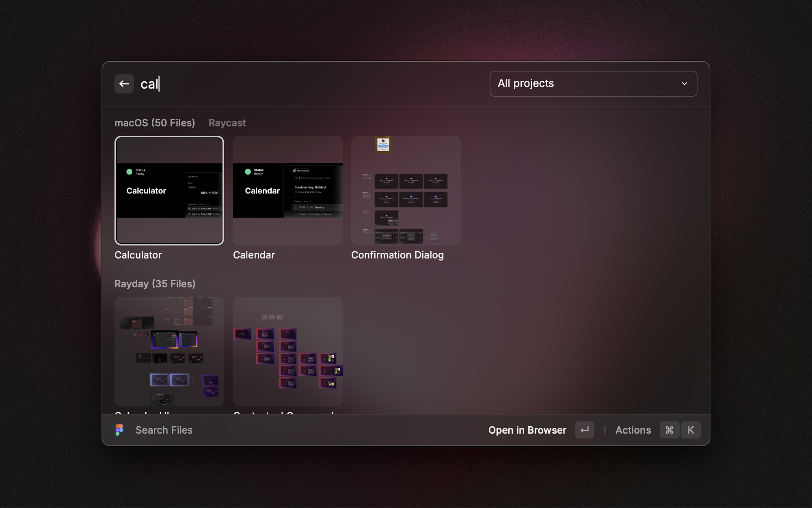812x508 pixels.
Task: Click the back arrow button
Action: click(124, 84)
